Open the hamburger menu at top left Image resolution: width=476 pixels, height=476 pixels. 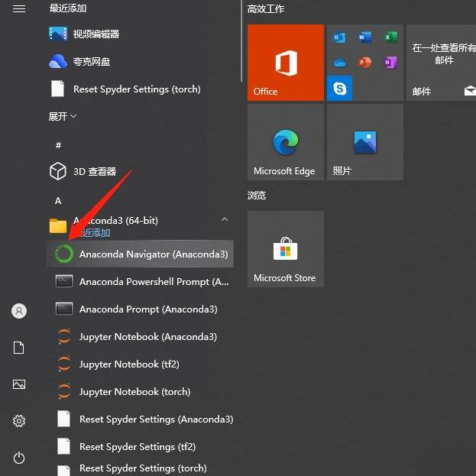click(19, 9)
